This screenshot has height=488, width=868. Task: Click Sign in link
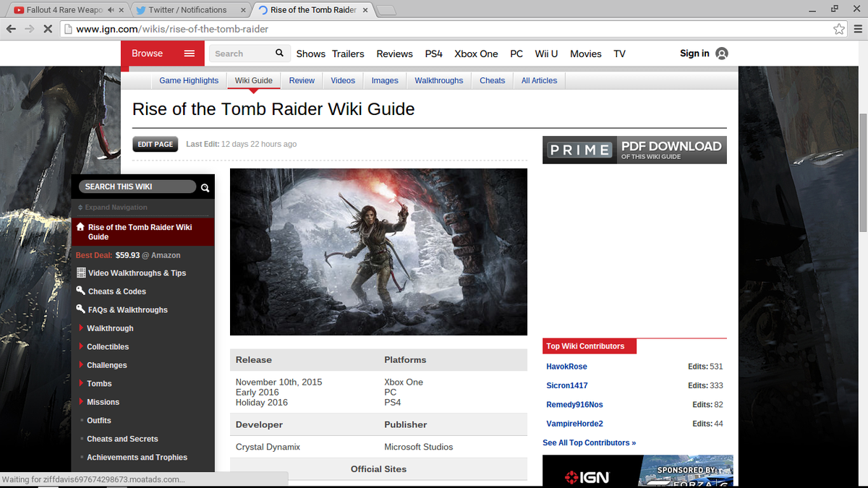(694, 53)
